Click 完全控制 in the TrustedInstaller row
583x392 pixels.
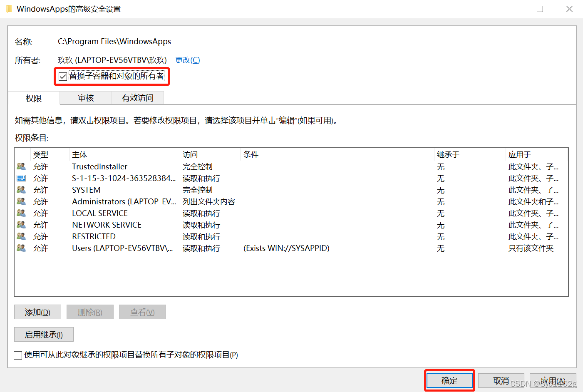(198, 166)
